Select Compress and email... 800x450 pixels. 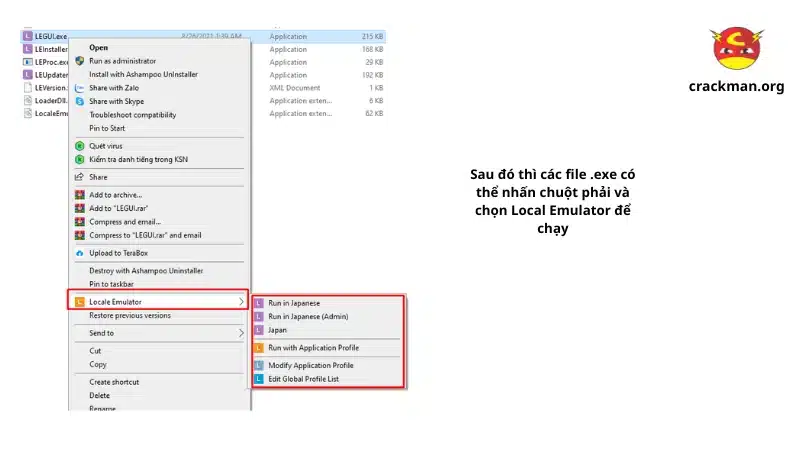tap(125, 222)
